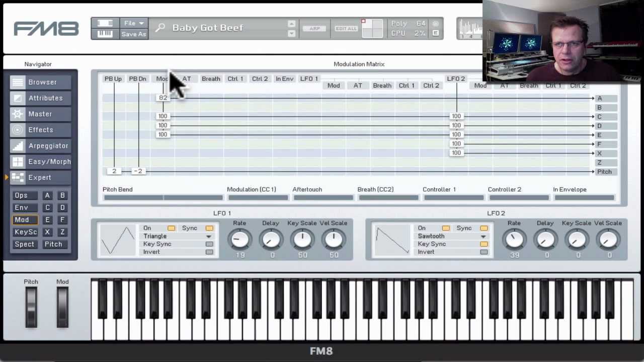This screenshot has width=644, height=362.
Task: Click the spectrum display in header
Action: coord(470,29)
